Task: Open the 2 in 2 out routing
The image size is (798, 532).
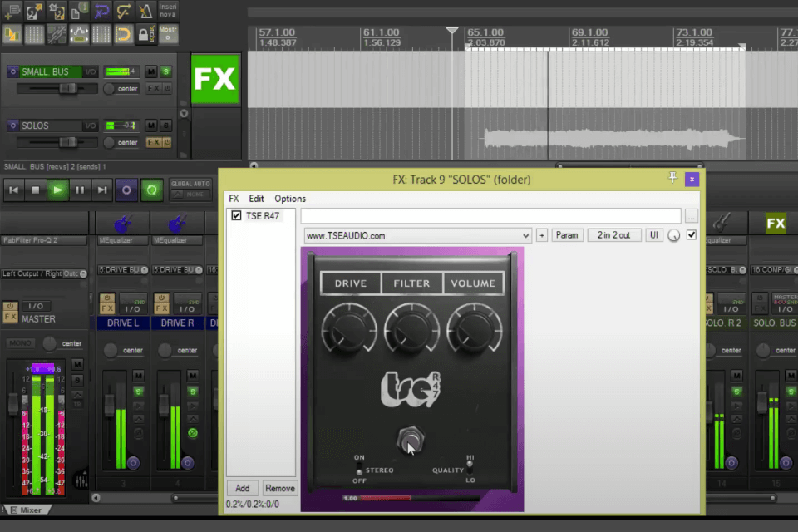Action: (613, 236)
